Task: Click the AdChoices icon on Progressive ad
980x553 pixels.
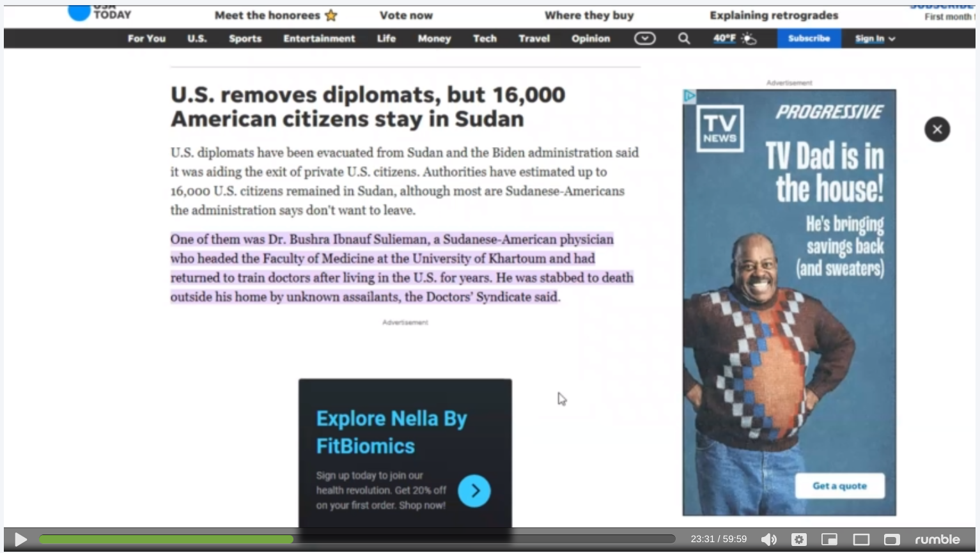Action: click(x=689, y=96)
